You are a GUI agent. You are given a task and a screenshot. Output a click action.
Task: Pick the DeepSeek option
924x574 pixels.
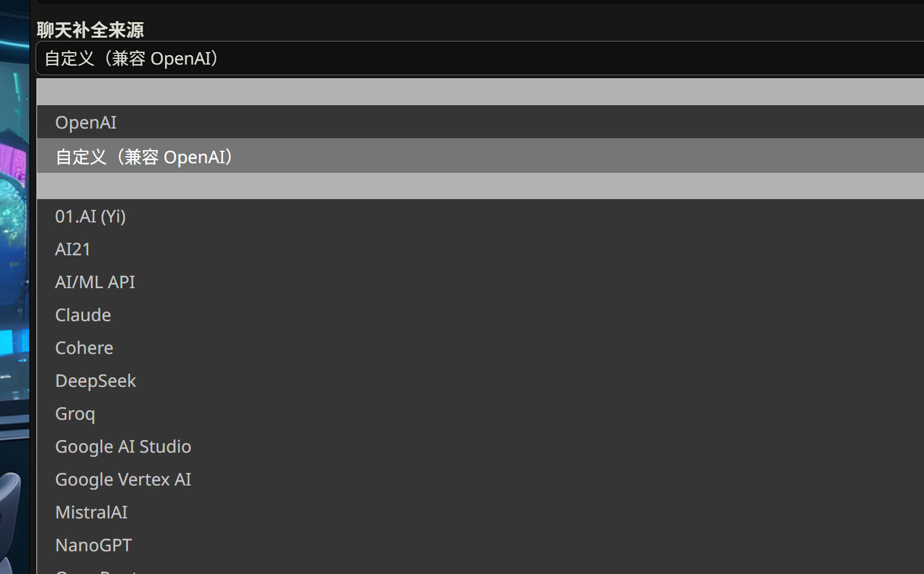(x=96, y=381)
